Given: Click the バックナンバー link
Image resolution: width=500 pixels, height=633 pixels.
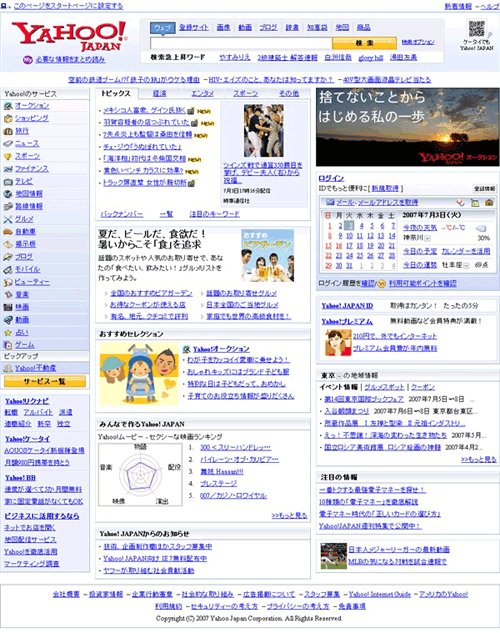Looking at the screenshot, I should click(x=121, y=214).
